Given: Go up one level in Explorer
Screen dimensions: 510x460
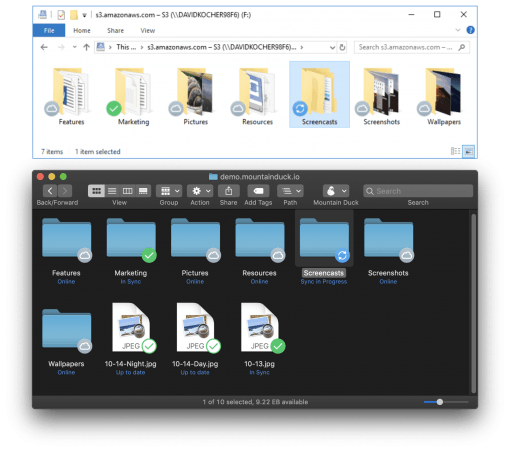Looking at the screenshot, I should coord(86,47).
